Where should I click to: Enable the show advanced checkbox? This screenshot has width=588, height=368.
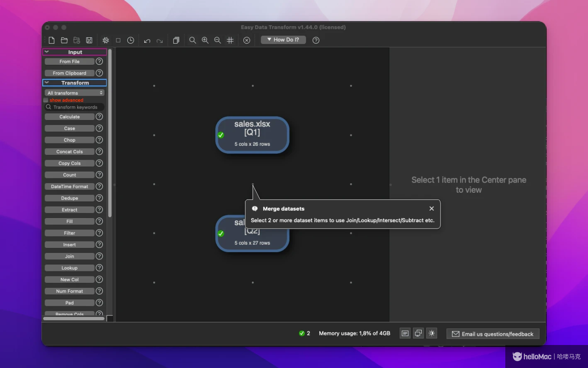click(x=46, y=100)
